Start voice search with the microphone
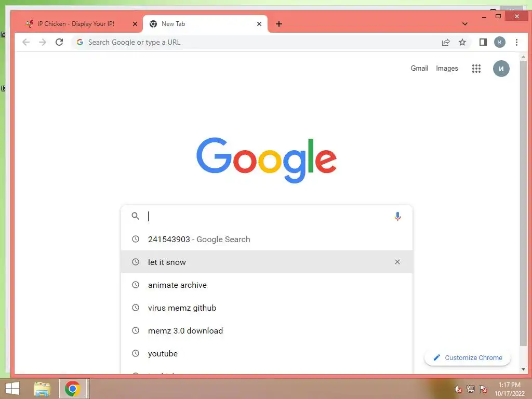Screen dimensions: 532x399 (x=397, y=216)
